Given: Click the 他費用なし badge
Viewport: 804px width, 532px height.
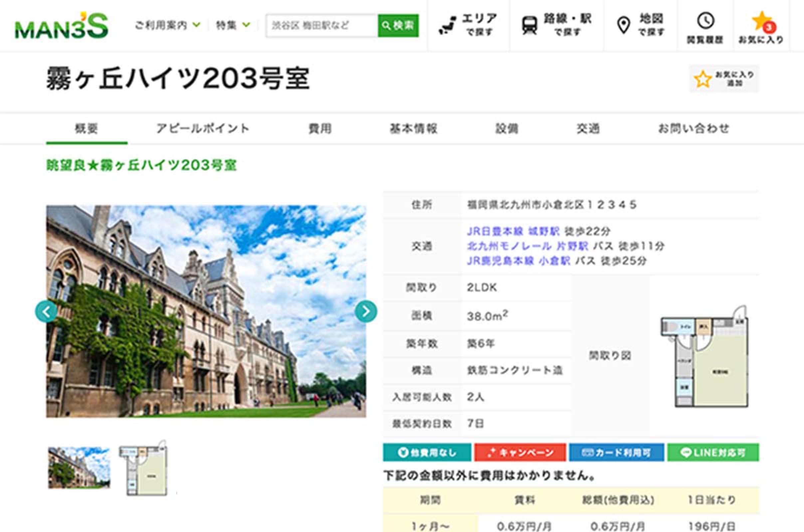Looking at the screenshot, I should 427,452.
